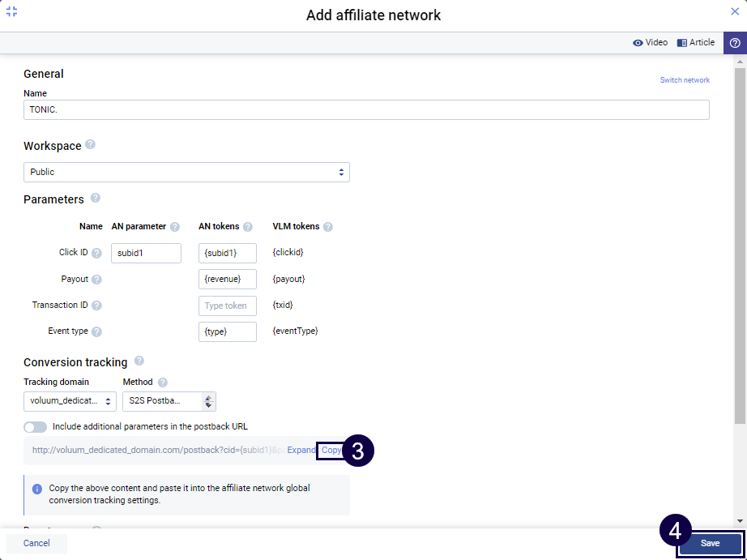Screen dimensions: 747x560
Task: Click the Switch network link
Action: 685,80
